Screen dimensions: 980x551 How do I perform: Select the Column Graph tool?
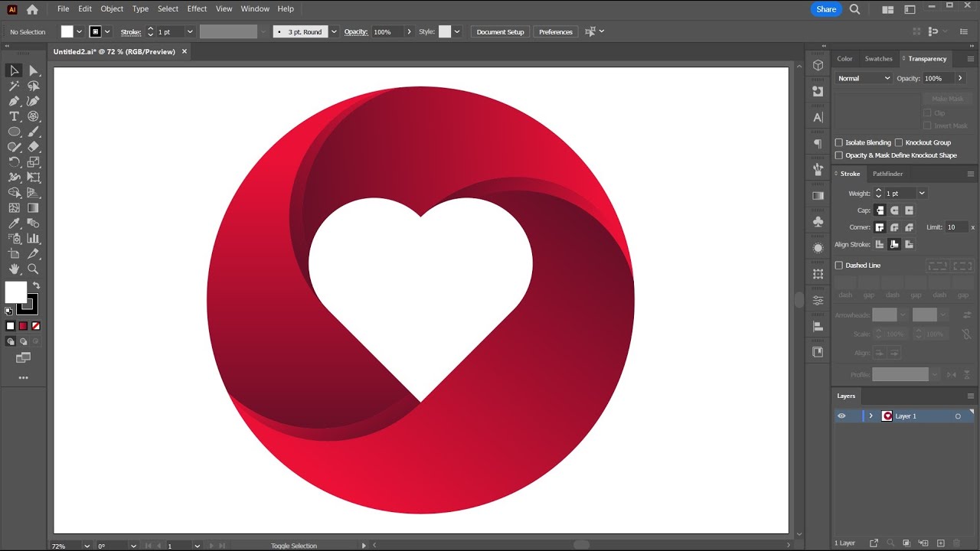pyautogui.click(x=34, y=239)
